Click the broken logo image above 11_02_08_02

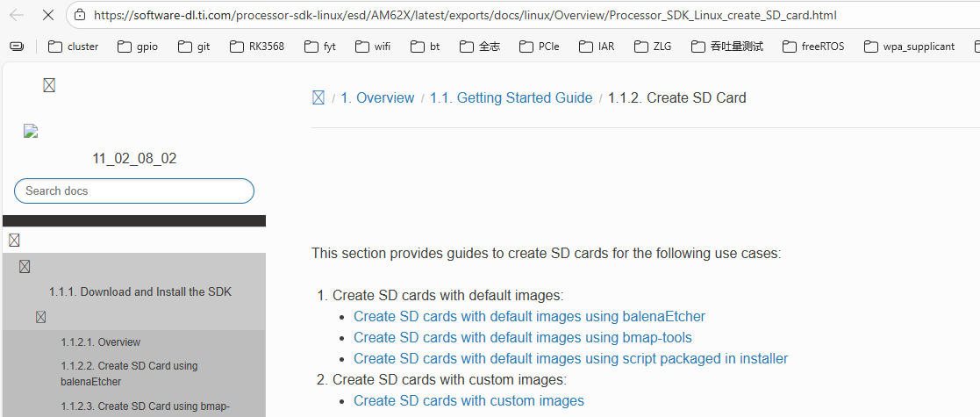tap(31, 132)
